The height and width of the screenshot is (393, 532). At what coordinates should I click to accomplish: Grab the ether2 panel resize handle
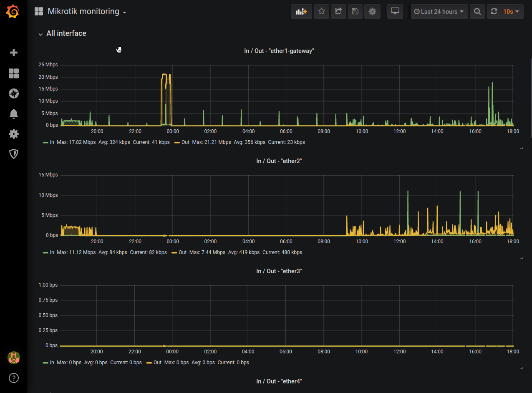pyautogui.click(x=522, y=258)
